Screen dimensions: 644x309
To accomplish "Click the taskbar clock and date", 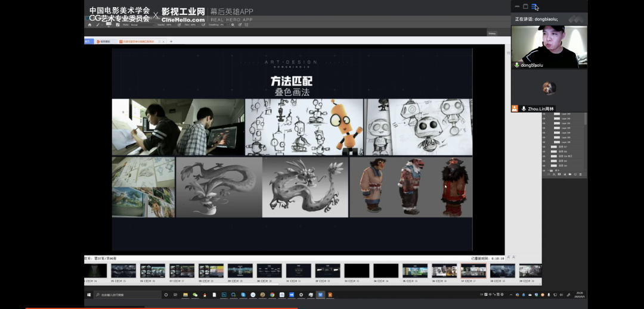I will click(580, 295).
